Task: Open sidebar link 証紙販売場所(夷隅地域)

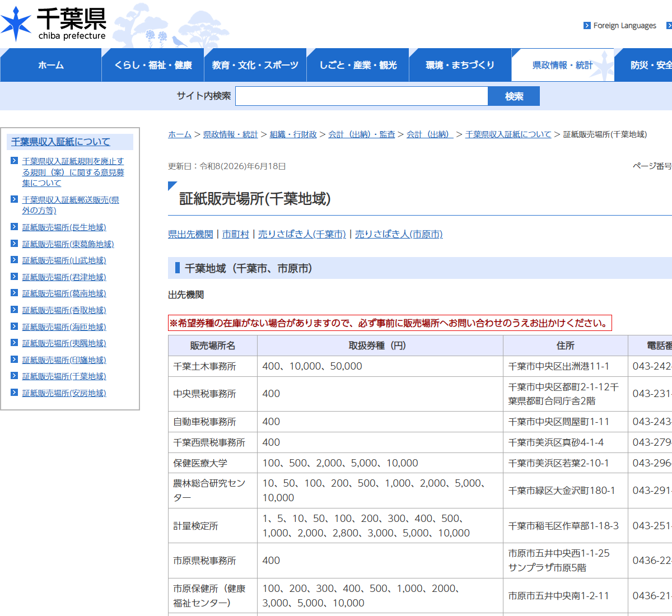Action: (64, 343)
